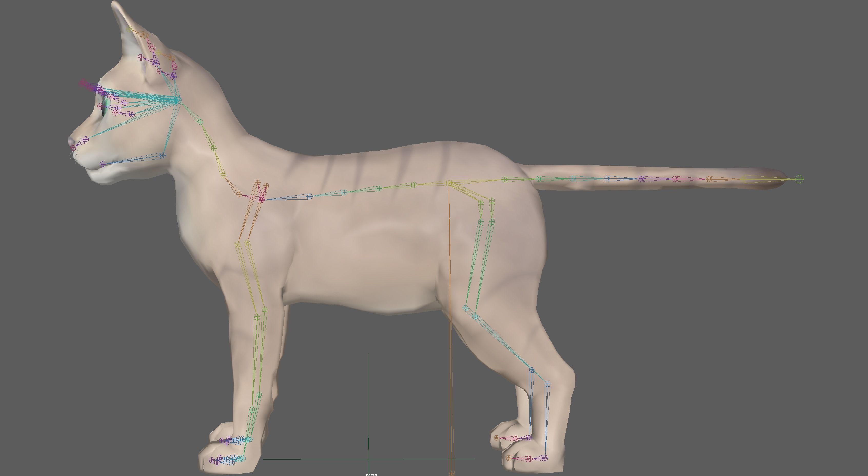Viewport: 868px width, 476px height.
Task: Select the joint on the muzzle above the nose
Action: tap(86, 139)
